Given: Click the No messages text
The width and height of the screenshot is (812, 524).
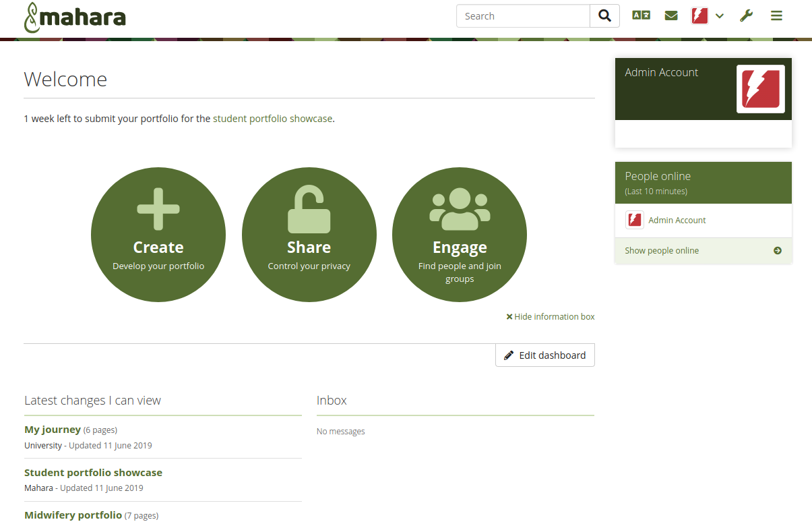Looking at the screenshot, I should 341,432.
